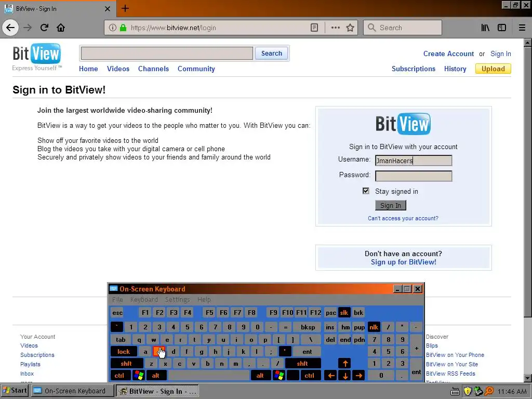Show sidebars icon in toolbar
Viewport: 532px width, 399px height.
pos(502,28)
